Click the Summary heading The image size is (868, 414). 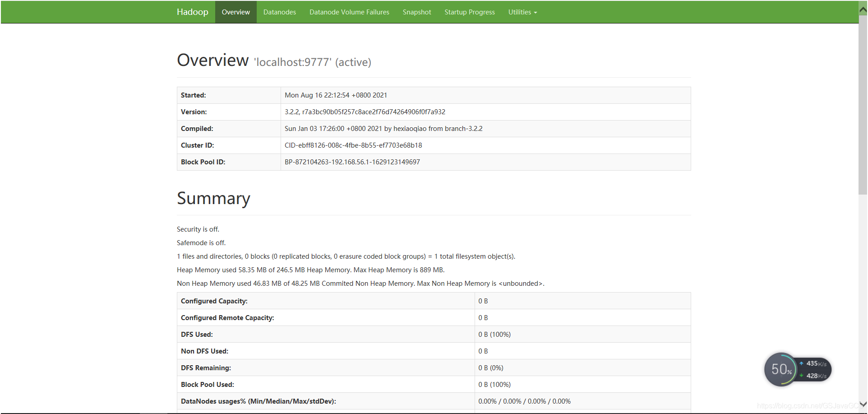click(x=213, y=199)
